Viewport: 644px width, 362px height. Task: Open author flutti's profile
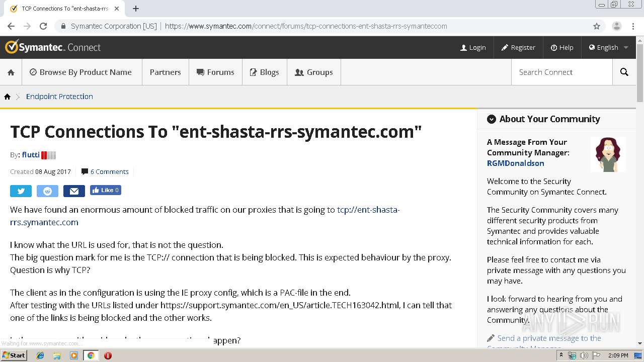click(31, 155)
